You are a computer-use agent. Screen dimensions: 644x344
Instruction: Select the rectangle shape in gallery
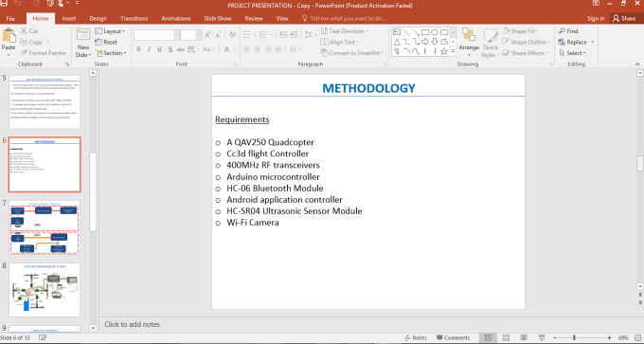(x=425, y=32)
